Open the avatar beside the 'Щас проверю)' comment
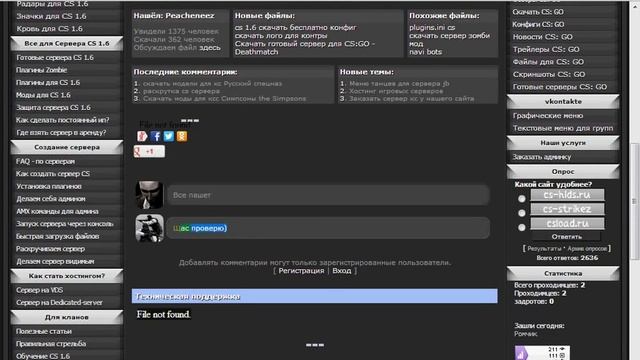Viewport: 640px width, 360px height. pos(149,228)
